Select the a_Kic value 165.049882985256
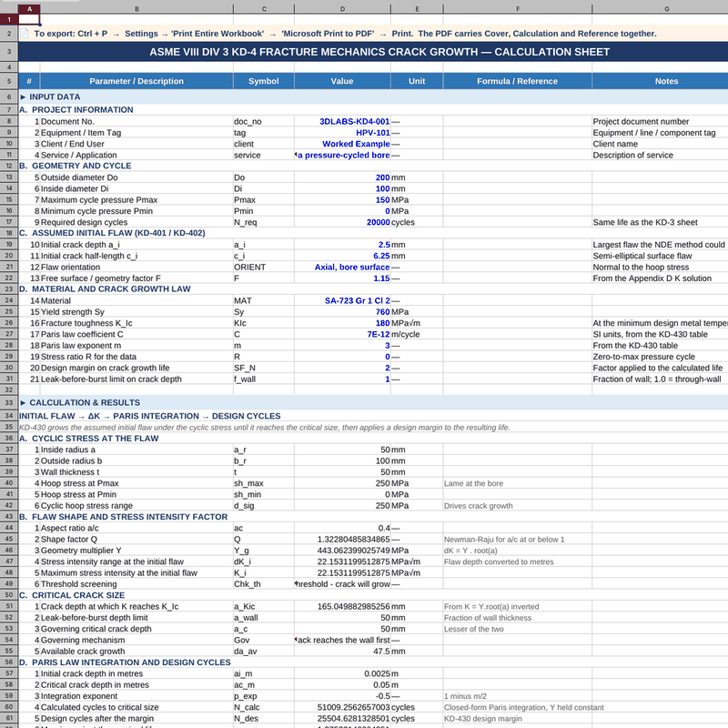Screen dimensions: 728x728 point(342,606)
